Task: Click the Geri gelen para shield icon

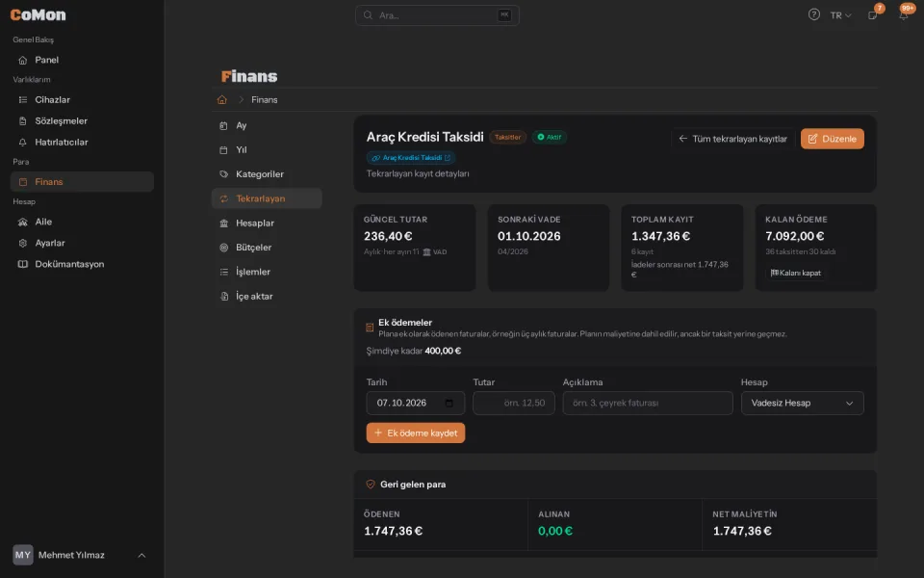Action: click(x=371, y=485)
